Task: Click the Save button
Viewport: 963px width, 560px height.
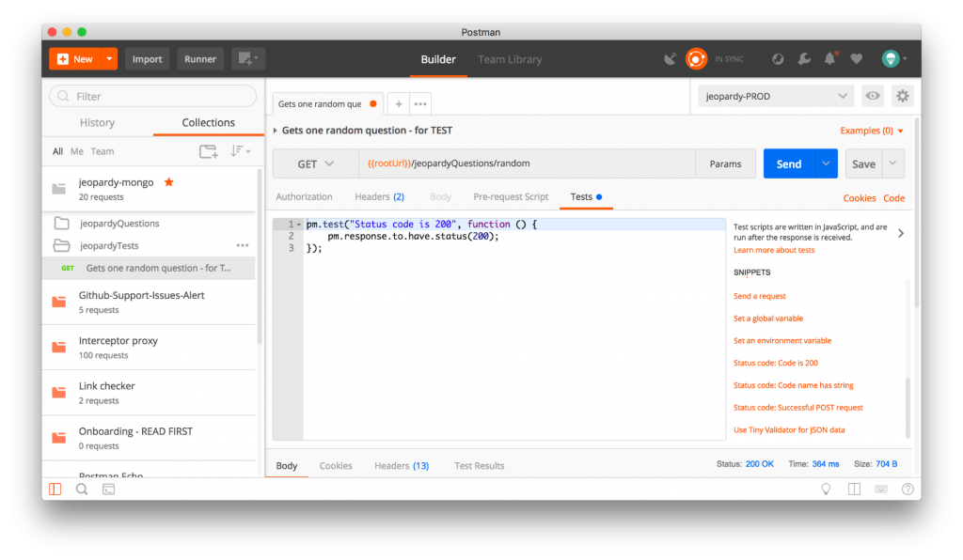Action: pos(863,163)
